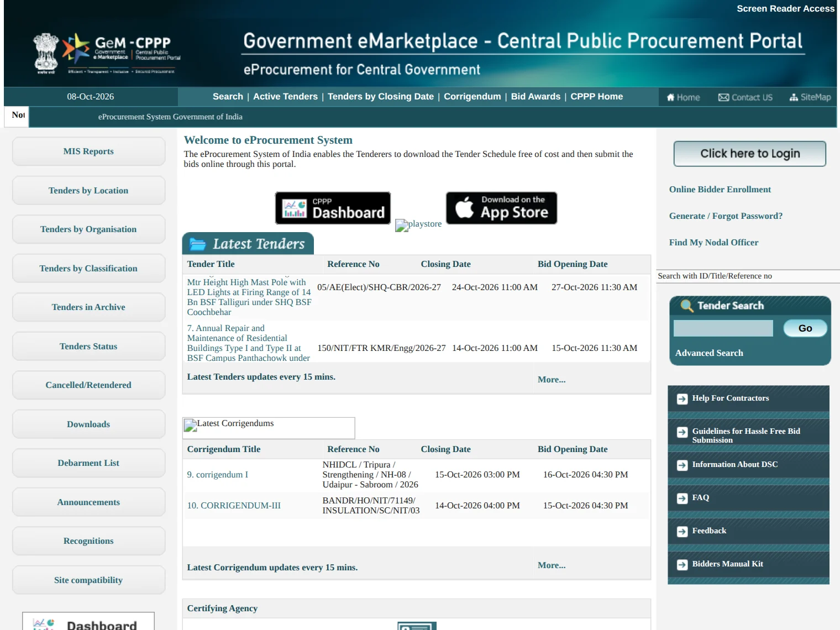Open the Advanced Search link
Viewport: 840px width, 630px height.
[x=709, y=353]
